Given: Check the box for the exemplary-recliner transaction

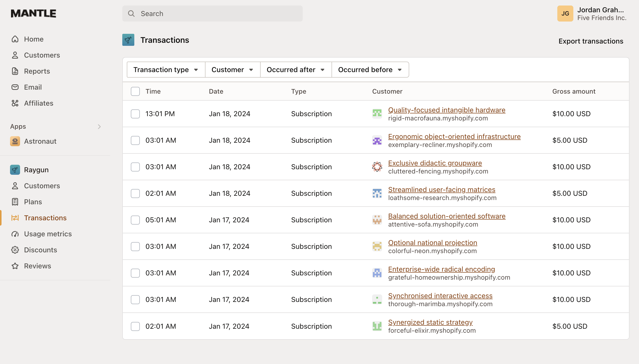Looking at the screenshot, I should (x=135, y=140).
